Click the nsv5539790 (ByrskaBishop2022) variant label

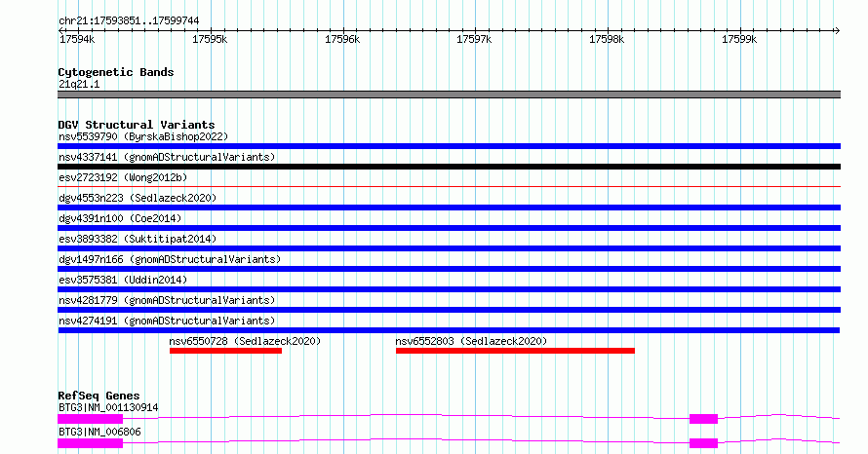(x=143, y=136)
